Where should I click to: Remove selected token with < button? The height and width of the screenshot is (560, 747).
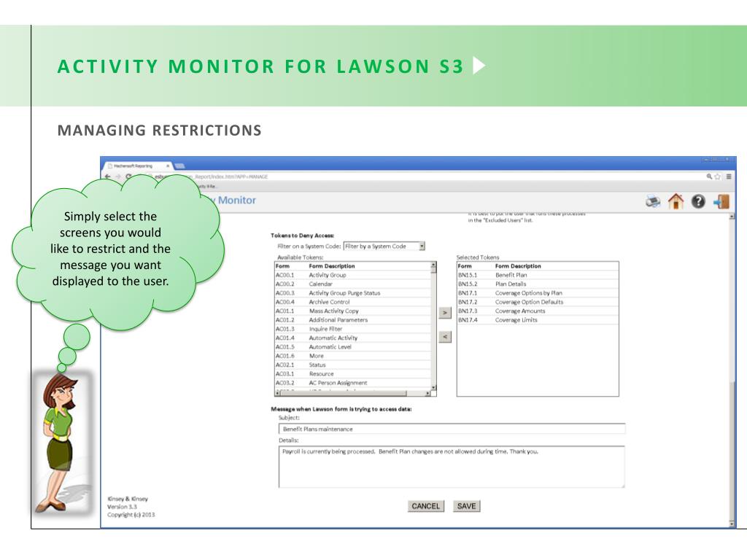(445, 337)
